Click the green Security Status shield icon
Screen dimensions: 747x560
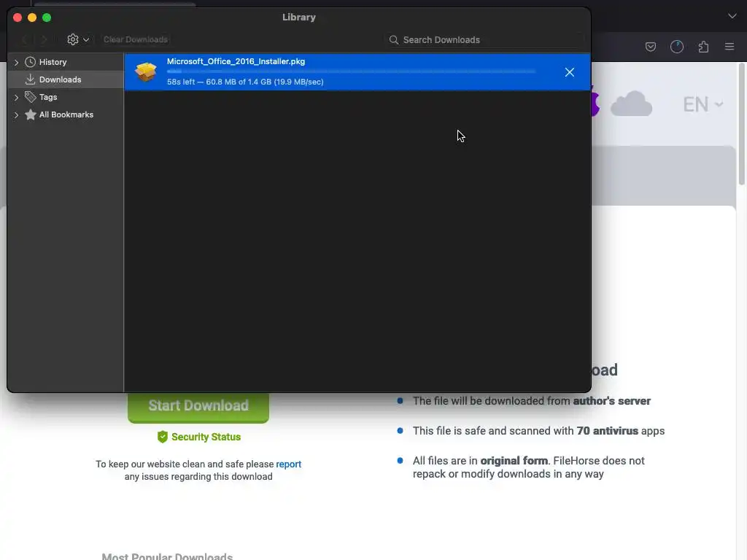tap(163, 437)
